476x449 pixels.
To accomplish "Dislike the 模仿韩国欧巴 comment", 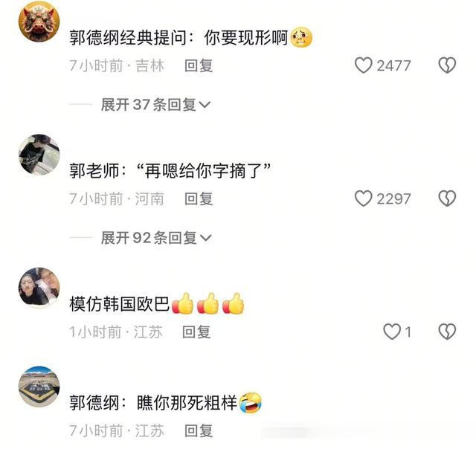I will [x=447, y=332].
